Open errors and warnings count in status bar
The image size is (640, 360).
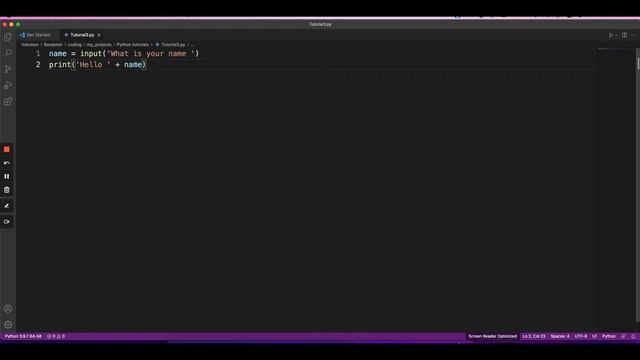(56, 336)
